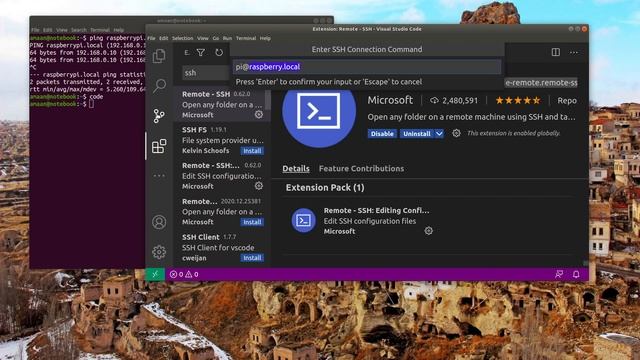This screenshot has height=360, width=640.
Task: Open gear beside Uninstall on extension page
Action: tap(456, 133)
